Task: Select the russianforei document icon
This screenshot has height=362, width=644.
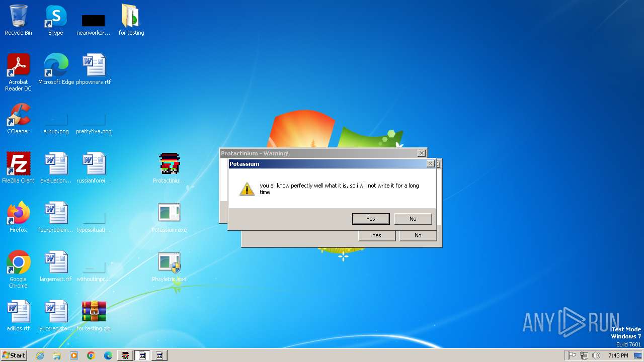Action: tap(94, 168)
